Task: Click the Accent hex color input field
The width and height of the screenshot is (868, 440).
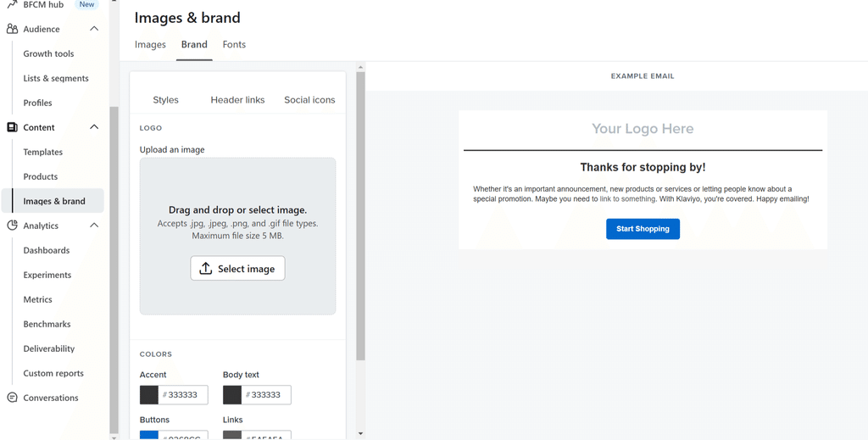Action: [183, 395]
